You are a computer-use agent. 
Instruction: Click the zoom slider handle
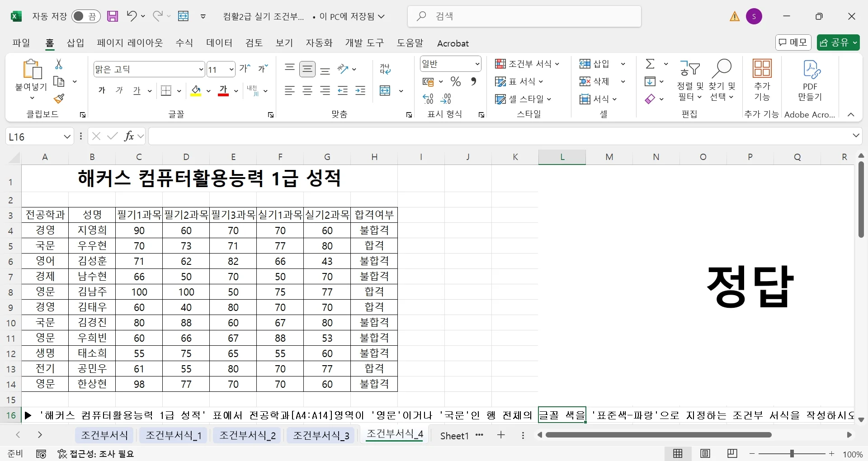(792, 454)
